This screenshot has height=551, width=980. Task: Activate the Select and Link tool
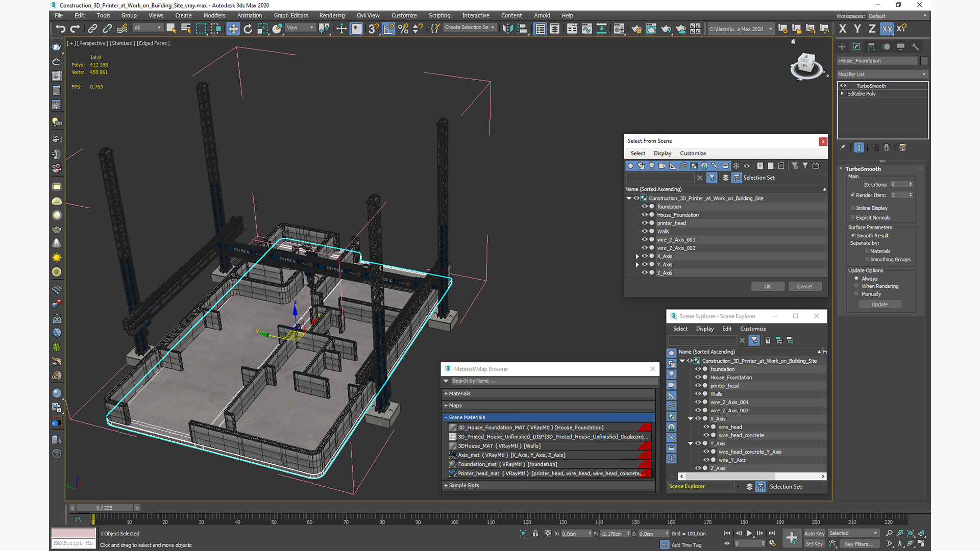coord(92,29)
